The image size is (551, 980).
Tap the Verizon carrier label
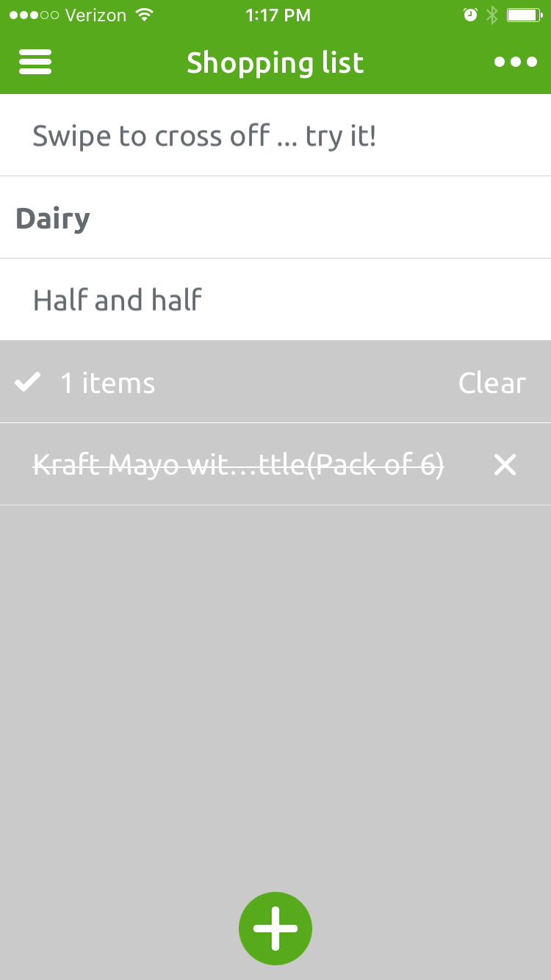[96, 15]
